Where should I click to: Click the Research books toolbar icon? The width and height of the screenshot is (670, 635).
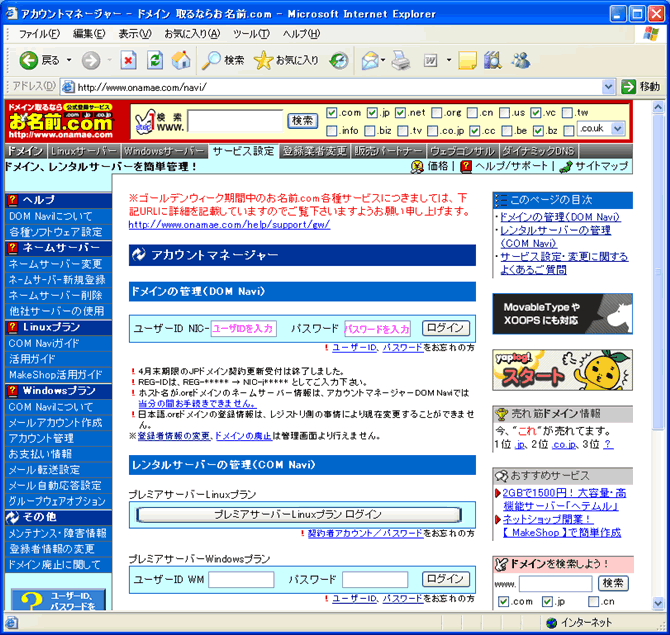click(493, 60)
